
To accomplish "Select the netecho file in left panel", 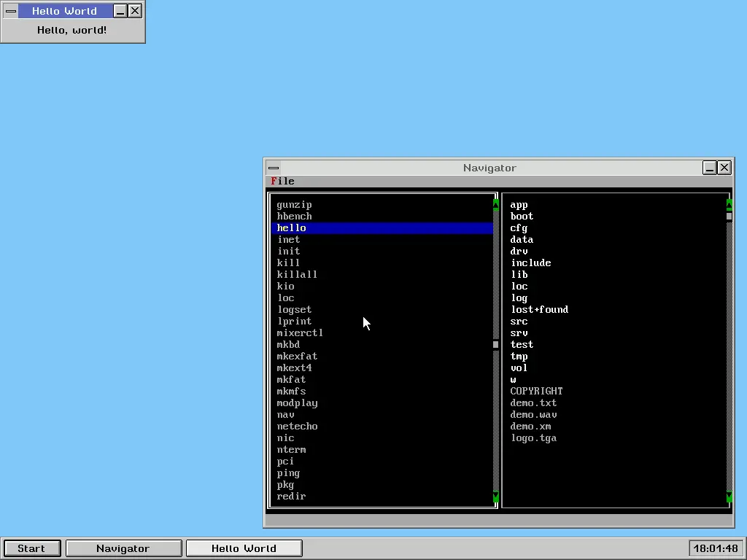I will click(x=297, y=426).
